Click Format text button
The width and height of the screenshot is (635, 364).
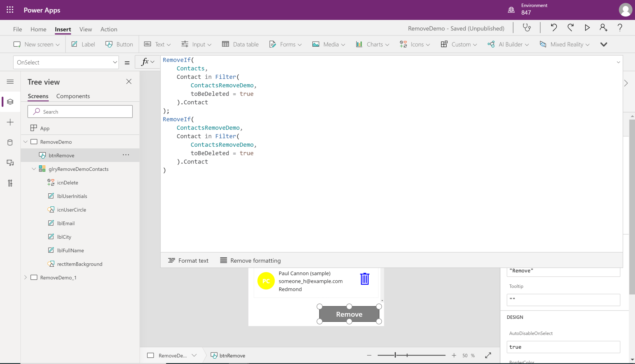[x=188, y=260]
